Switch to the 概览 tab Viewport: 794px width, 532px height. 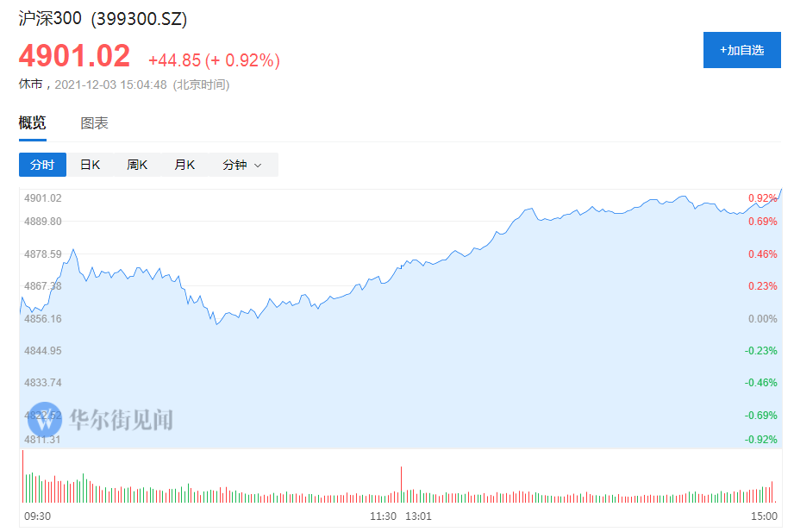33,123
